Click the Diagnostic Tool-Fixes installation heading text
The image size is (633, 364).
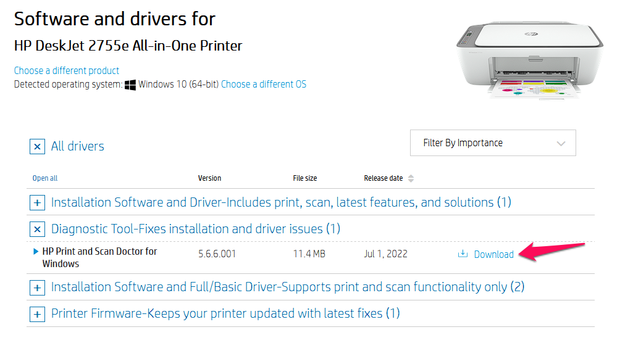click(x=195, y=228)
